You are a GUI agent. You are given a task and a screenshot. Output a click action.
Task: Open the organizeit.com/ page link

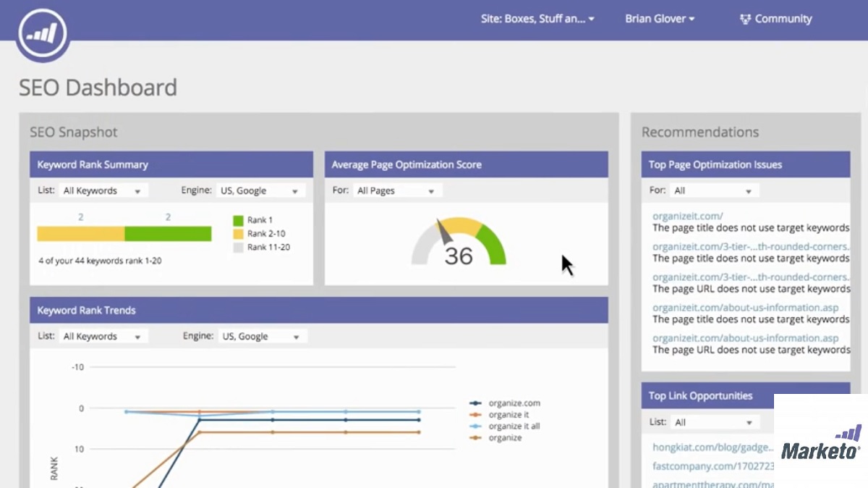click(687, 216)
